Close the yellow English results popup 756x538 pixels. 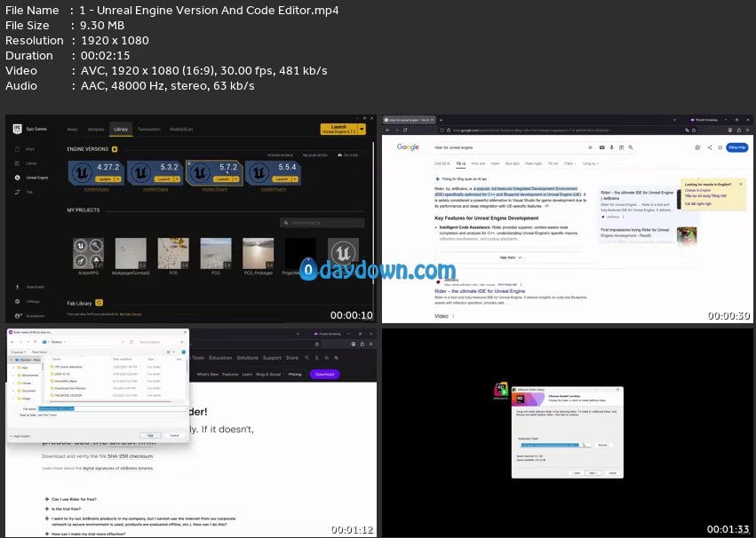(741, 184)
